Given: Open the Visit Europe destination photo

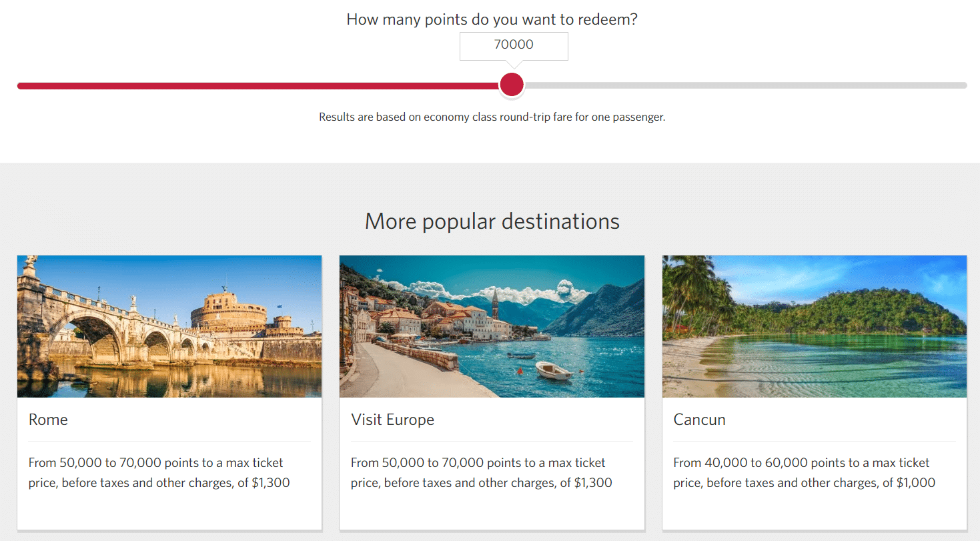Looking at the screenshot, I should (x=492, y=326).
